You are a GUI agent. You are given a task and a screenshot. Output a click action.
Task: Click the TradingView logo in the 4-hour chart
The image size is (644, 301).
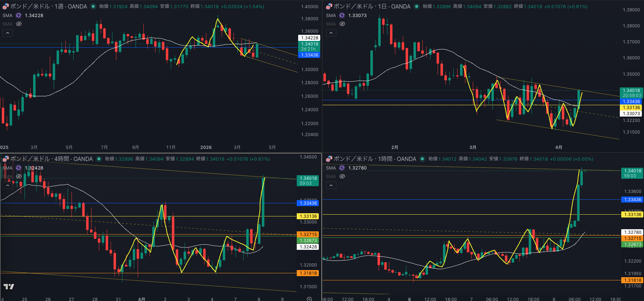tap(9, 286)
